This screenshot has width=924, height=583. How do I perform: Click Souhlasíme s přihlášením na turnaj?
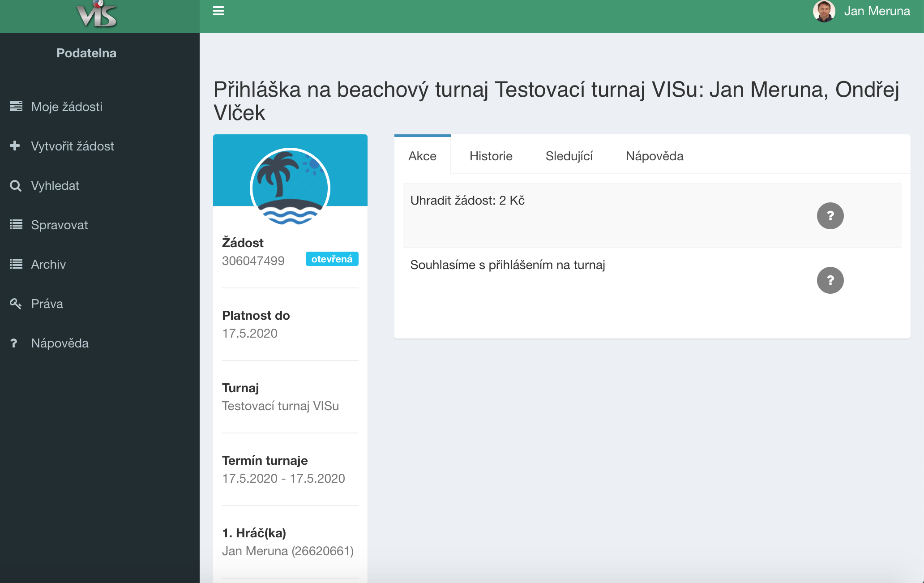[508, 265]
